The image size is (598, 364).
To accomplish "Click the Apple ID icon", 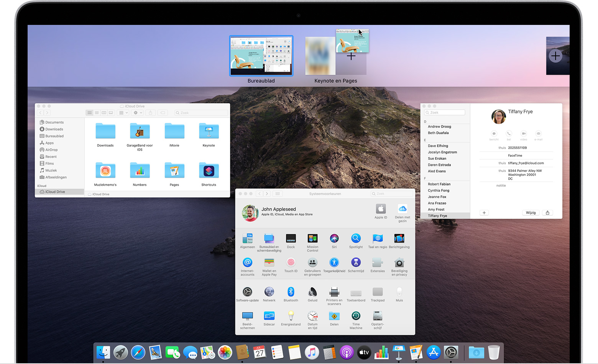I will coord(381,209).
